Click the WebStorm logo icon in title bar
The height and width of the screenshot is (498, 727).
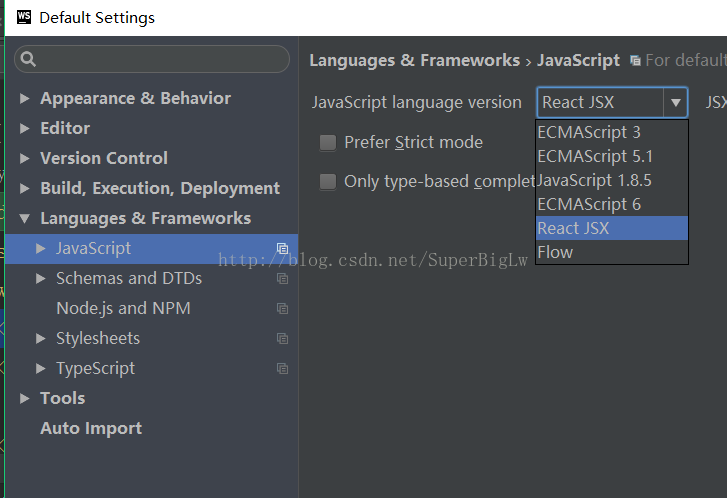24,17
